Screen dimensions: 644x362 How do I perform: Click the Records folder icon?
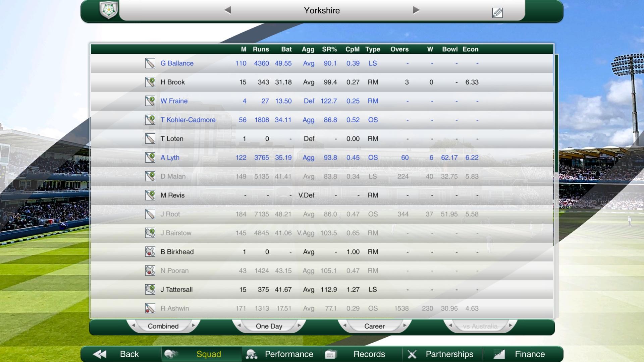330,354
